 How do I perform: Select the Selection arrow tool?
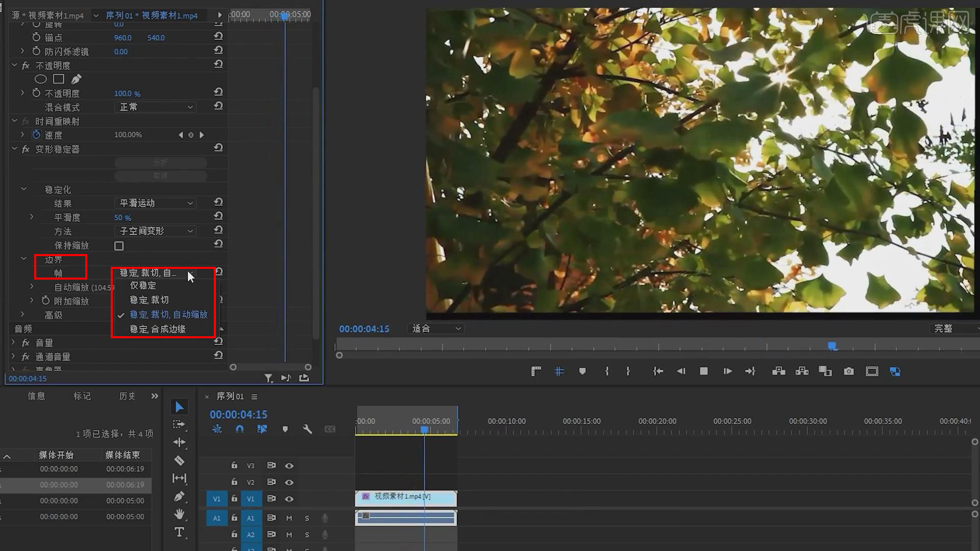[x=179, y=407]
